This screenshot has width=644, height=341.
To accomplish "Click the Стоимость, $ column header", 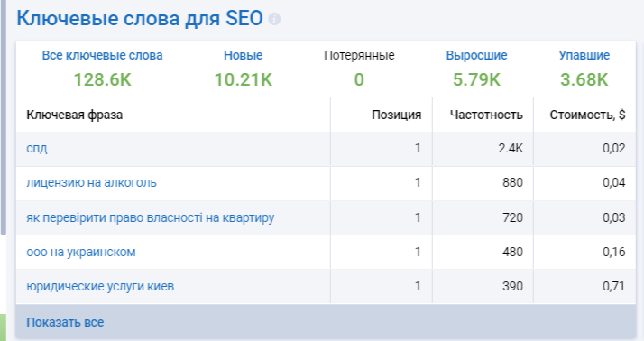I will pyautogui.click(x=587, y=115).
